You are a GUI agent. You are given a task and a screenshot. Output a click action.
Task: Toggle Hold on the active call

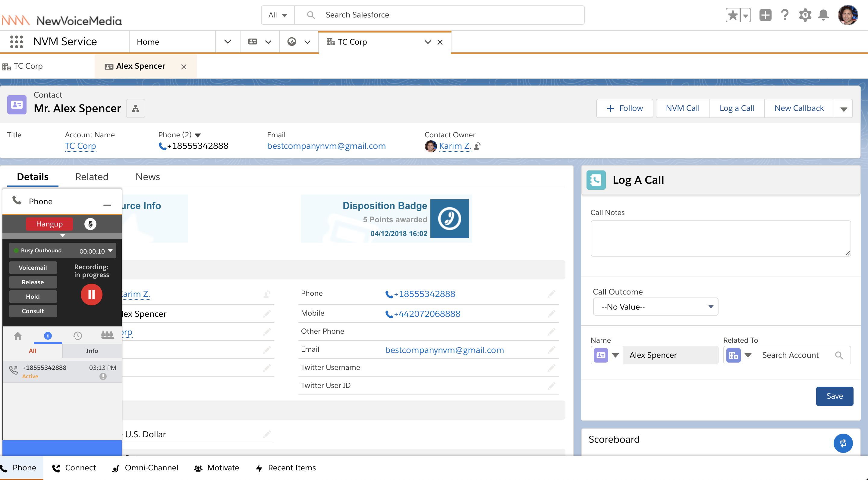pos(33,297)
